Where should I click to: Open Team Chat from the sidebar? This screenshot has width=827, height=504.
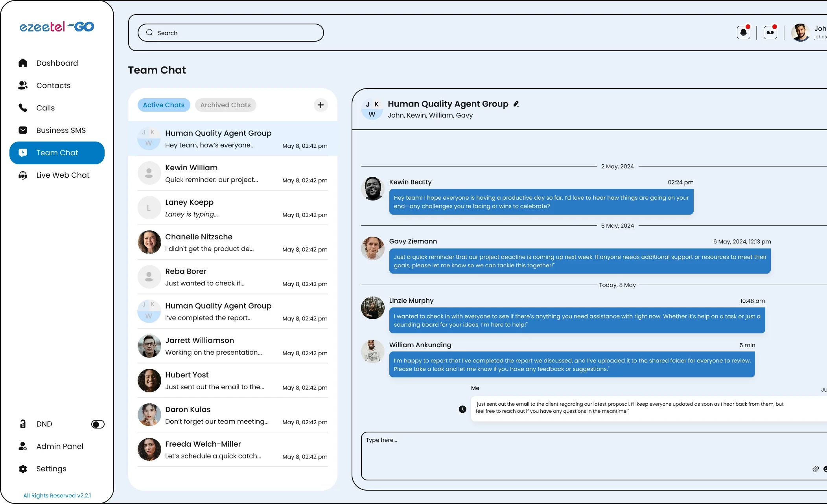point(57,153)
